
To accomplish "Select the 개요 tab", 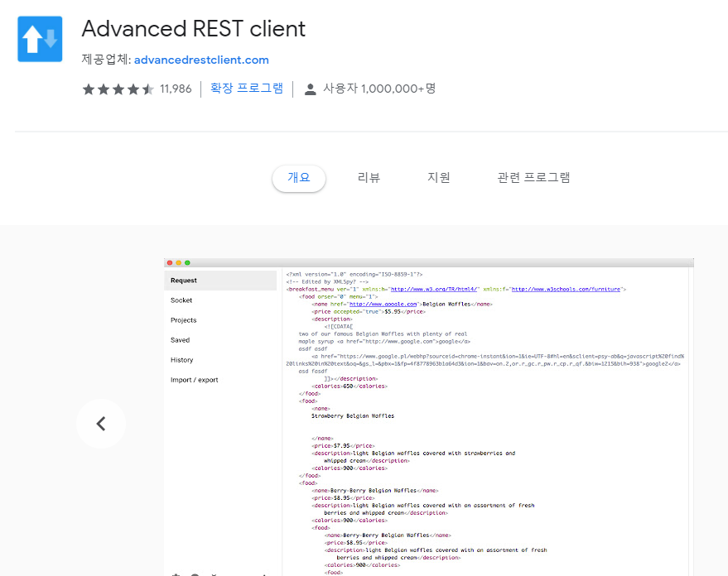I will 298,178.
